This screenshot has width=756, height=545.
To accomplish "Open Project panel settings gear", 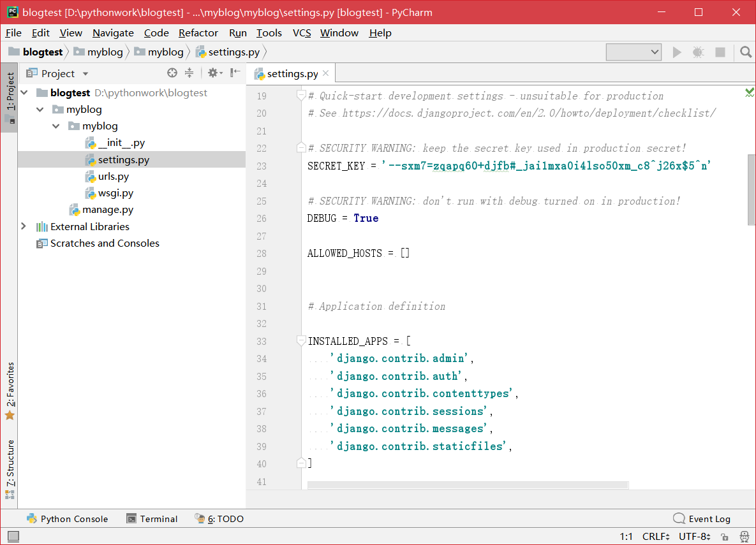I will pos(214,73).
